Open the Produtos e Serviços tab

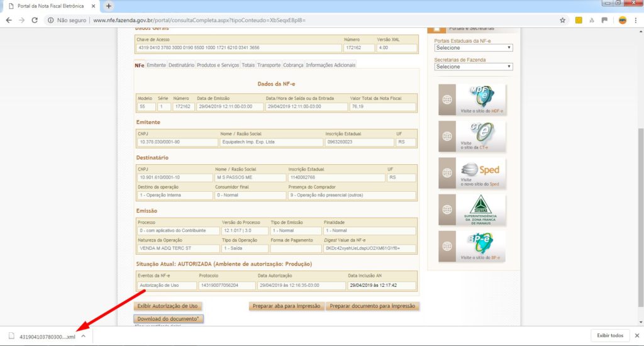(218, 65)
